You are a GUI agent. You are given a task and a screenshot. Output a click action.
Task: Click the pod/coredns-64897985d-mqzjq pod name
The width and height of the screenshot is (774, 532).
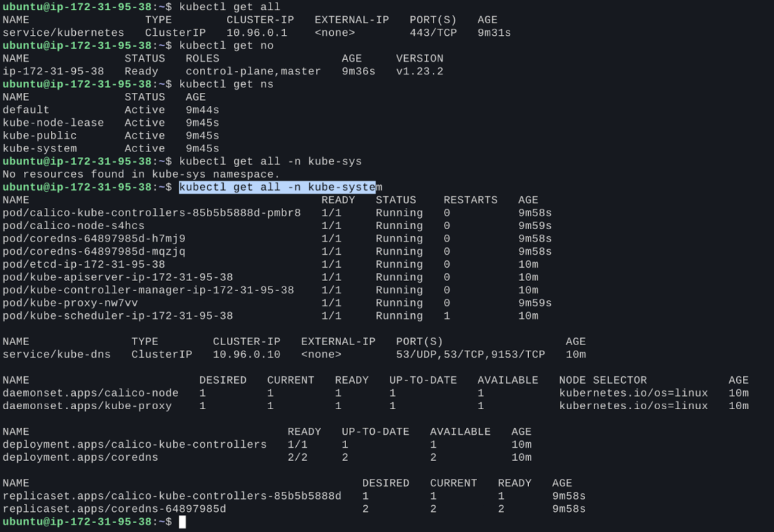pos(94,252)
